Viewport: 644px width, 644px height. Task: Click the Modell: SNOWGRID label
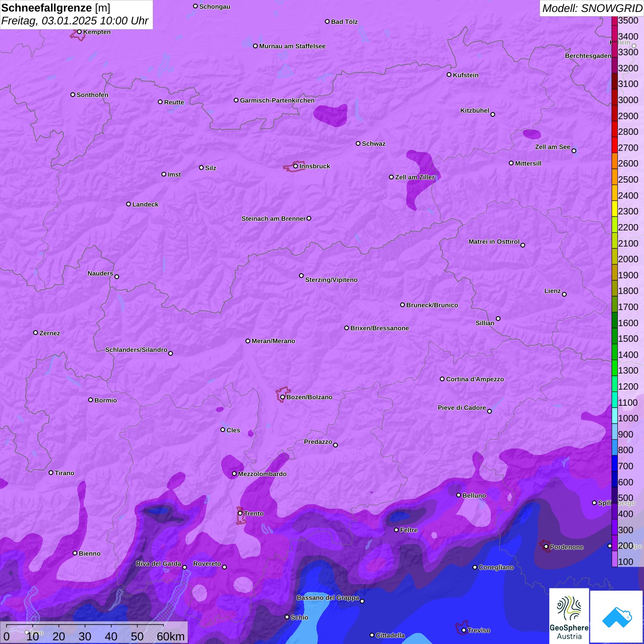point(592,8)
